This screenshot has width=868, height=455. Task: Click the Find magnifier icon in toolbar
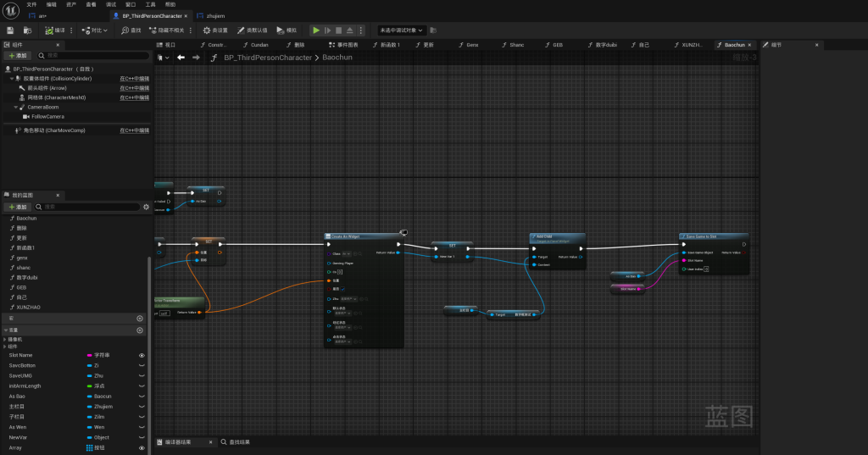pos(125,31)
